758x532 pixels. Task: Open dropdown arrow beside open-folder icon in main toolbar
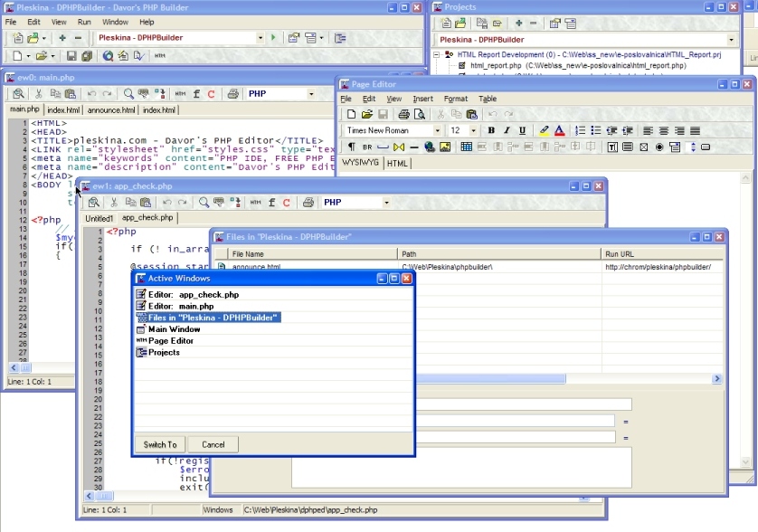[x=52, y=56]
